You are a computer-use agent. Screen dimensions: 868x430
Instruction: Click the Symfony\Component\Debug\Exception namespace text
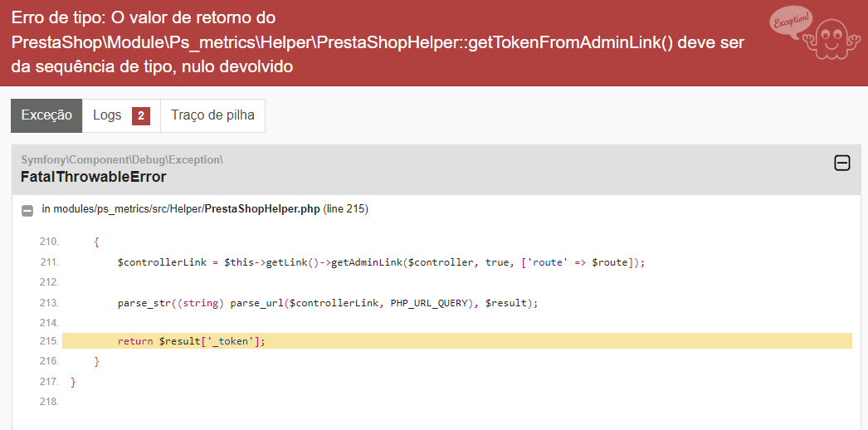(121, 159)
